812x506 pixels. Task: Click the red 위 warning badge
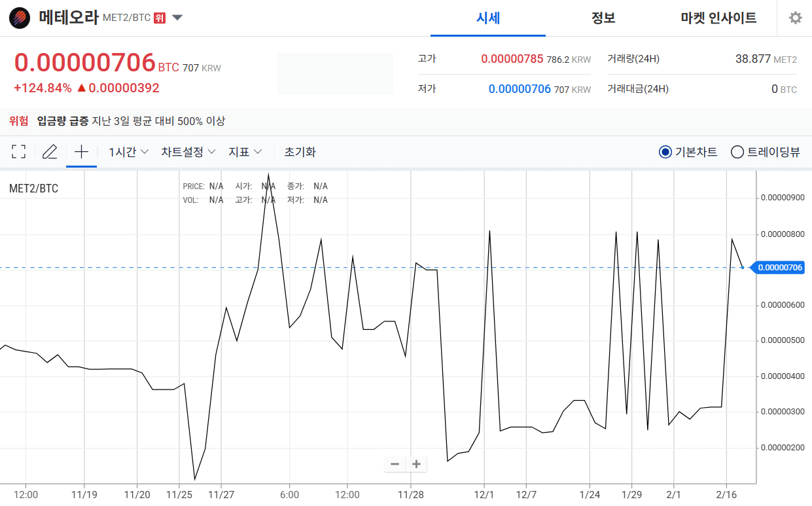pyautogui.click(x=160, y=18)
